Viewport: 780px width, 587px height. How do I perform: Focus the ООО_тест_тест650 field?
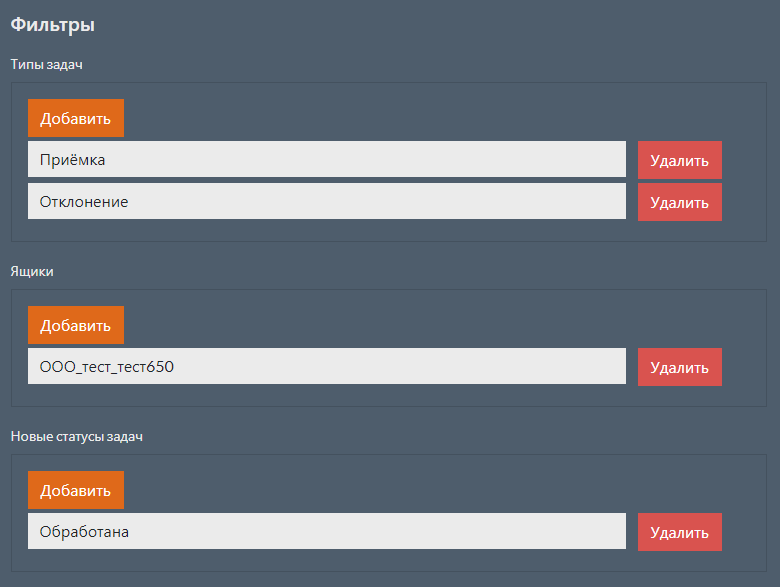click(327, 366)
